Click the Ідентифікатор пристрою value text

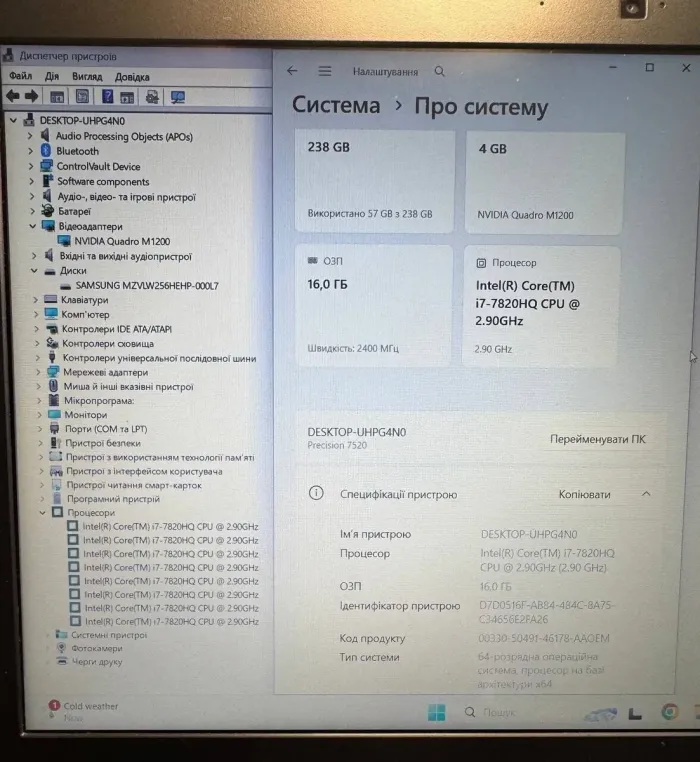(546, 612)
